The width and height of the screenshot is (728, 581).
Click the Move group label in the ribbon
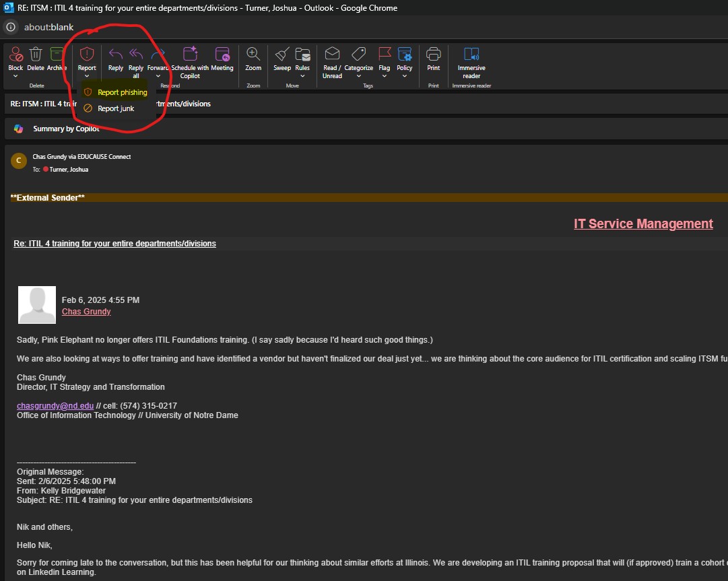click(x=292, y=86)
